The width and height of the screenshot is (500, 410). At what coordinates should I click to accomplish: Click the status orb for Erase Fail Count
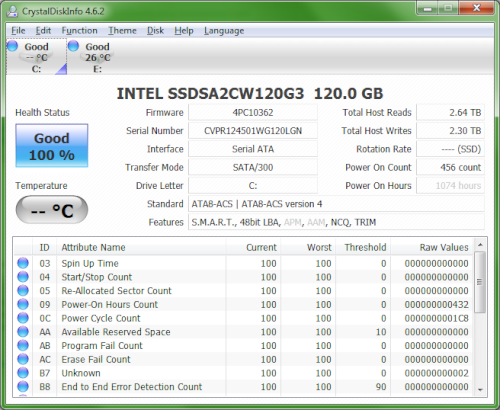[x=23, y=359]
